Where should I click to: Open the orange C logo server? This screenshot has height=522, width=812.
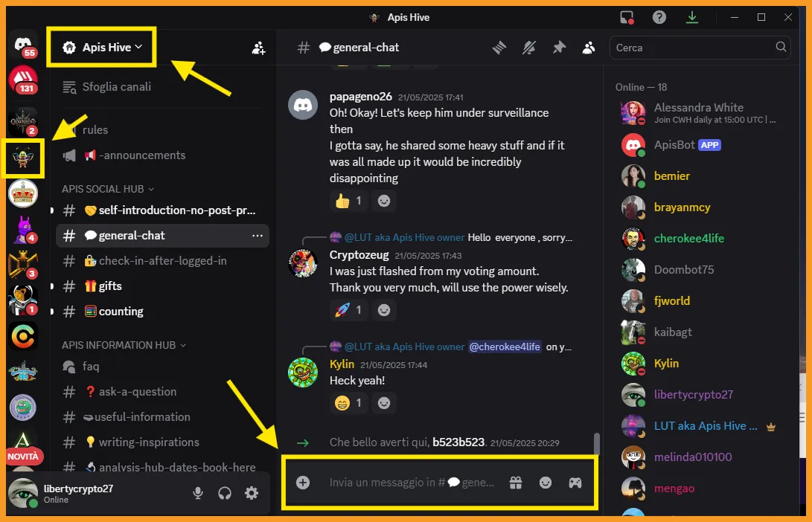[x=23, y=336]
